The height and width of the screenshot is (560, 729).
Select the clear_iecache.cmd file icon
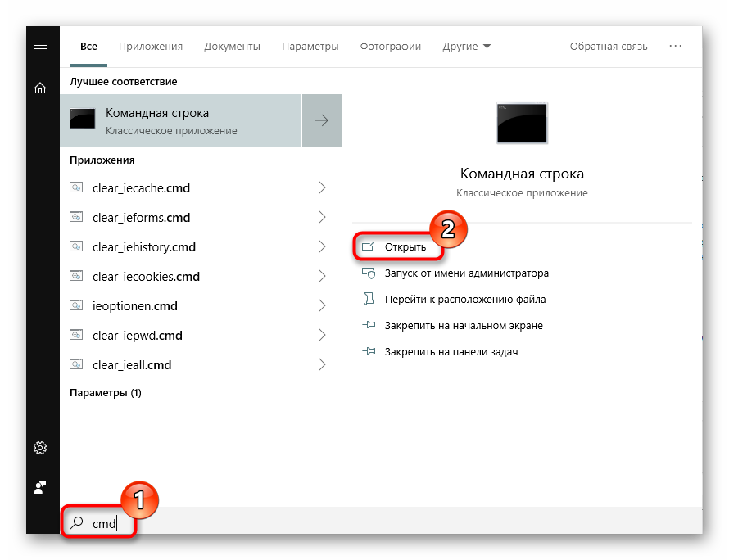75,187
